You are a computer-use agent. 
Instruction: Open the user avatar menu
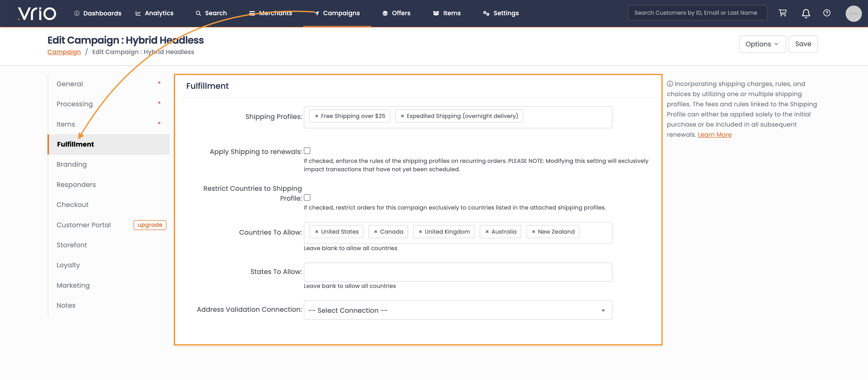853,13
